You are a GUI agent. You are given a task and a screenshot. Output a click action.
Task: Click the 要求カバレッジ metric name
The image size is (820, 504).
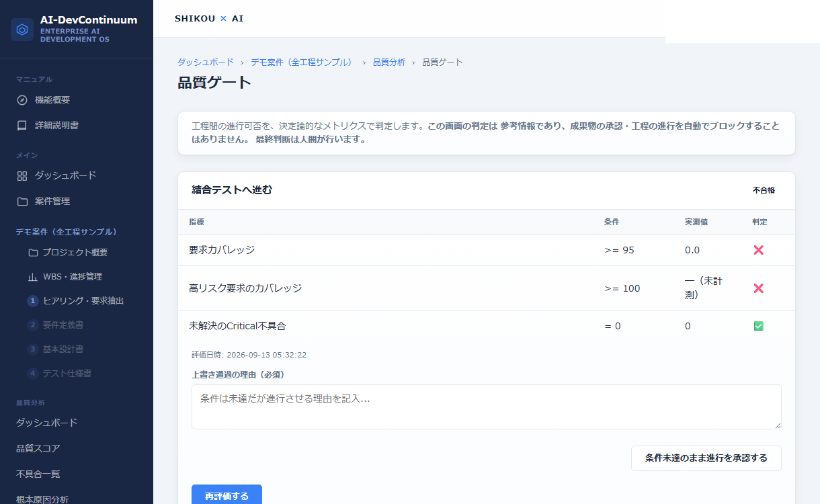click(x=222, y=250)
